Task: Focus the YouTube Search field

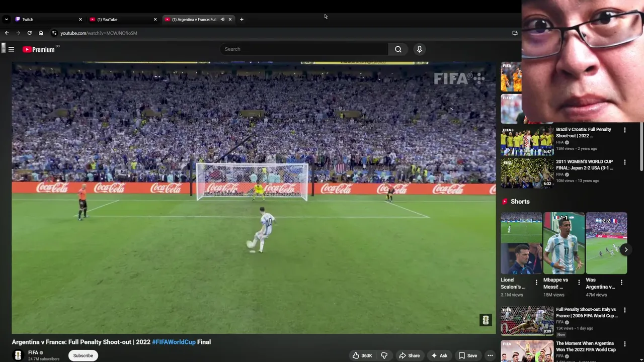Action: 304,49
